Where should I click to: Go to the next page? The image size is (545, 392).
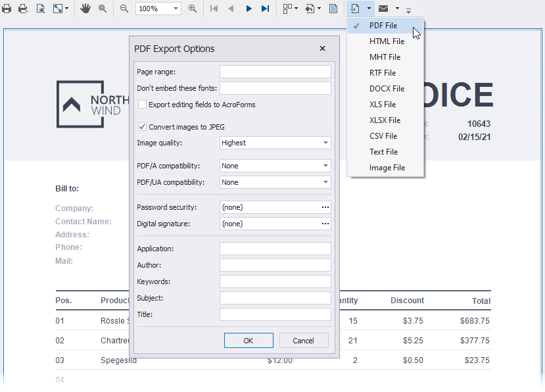click(249, 9)
